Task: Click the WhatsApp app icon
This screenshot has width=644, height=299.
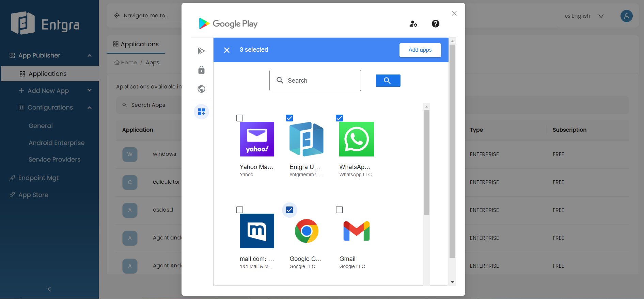Action: coord(356,139)
